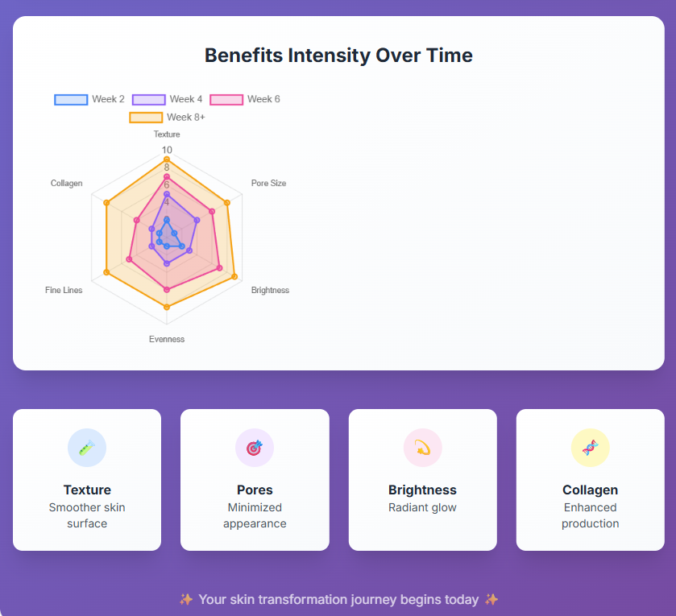Click Benefits Intensity Over Time heading
This screenshot has width=676, height=616.
click(x=338, y=56)
